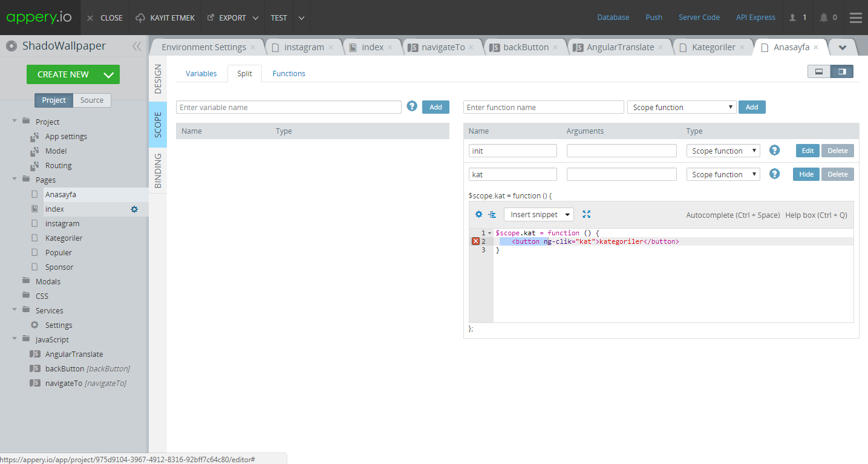Open App settings in project tree
The image size is (868, 464).
tap(66, 137)
